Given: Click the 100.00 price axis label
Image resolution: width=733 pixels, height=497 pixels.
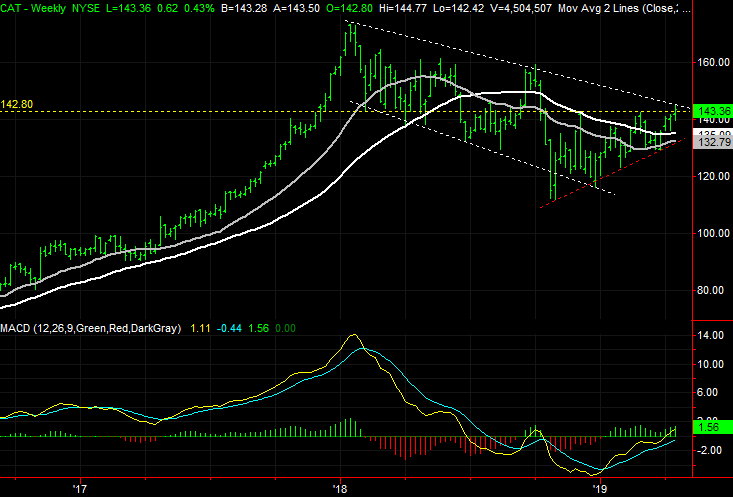Looking at the screenshot, I should click(x=714, y=233).
